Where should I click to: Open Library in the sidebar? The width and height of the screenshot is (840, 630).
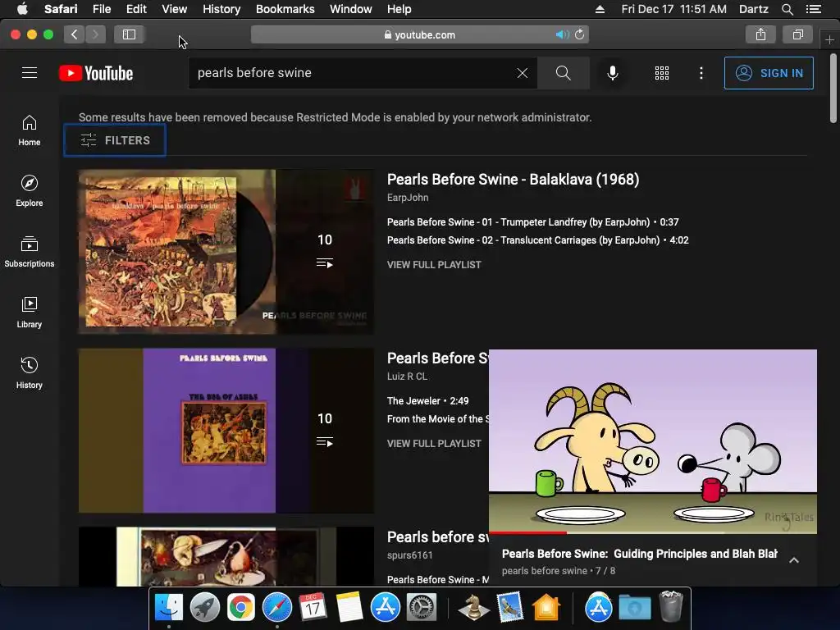[30, 312]
